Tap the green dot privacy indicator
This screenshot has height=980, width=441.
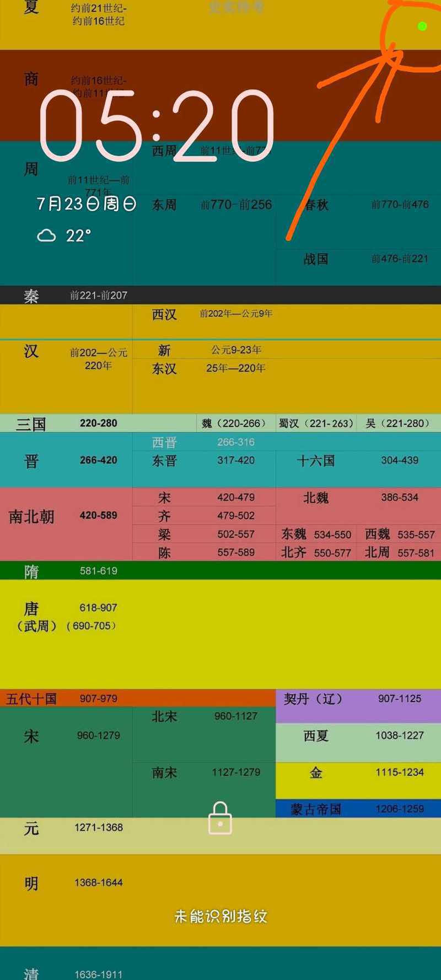422,26
